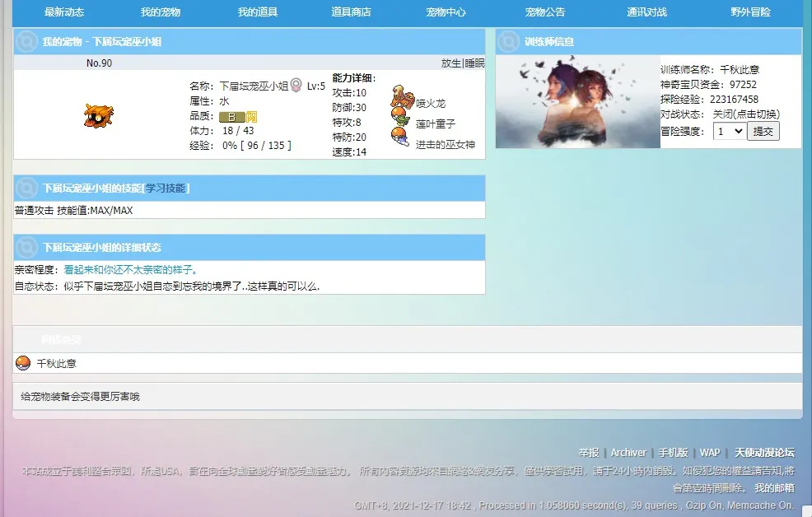Click the Pokeball icon beside 千秋此意

[x=23, y=363]
